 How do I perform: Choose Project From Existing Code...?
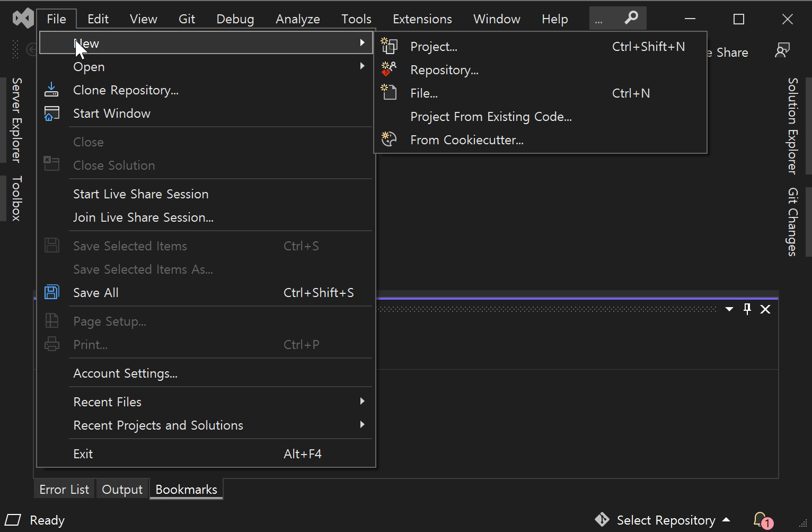[x=541, y=117]
